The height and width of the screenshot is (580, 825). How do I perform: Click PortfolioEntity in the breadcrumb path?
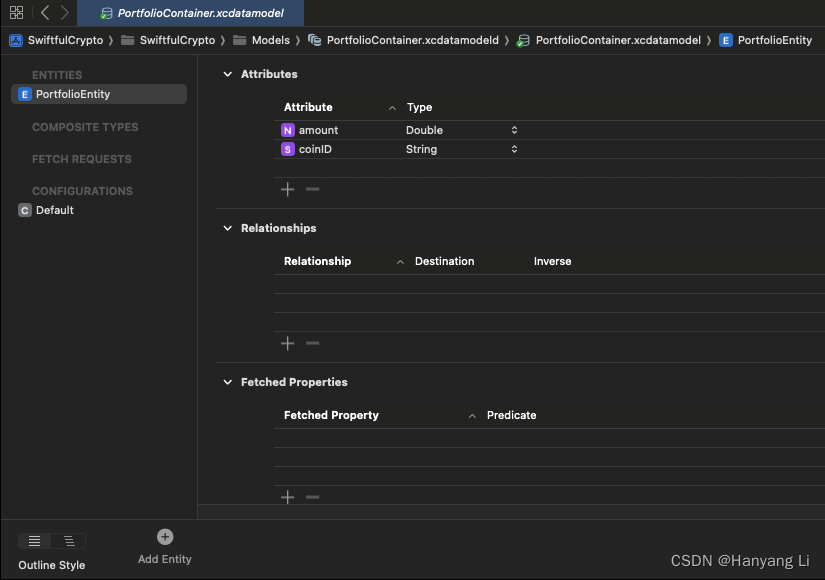766,41
